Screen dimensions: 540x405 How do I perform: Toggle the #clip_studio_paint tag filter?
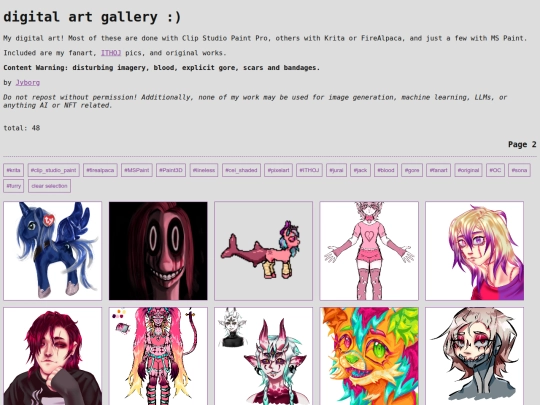pos(53,170)
